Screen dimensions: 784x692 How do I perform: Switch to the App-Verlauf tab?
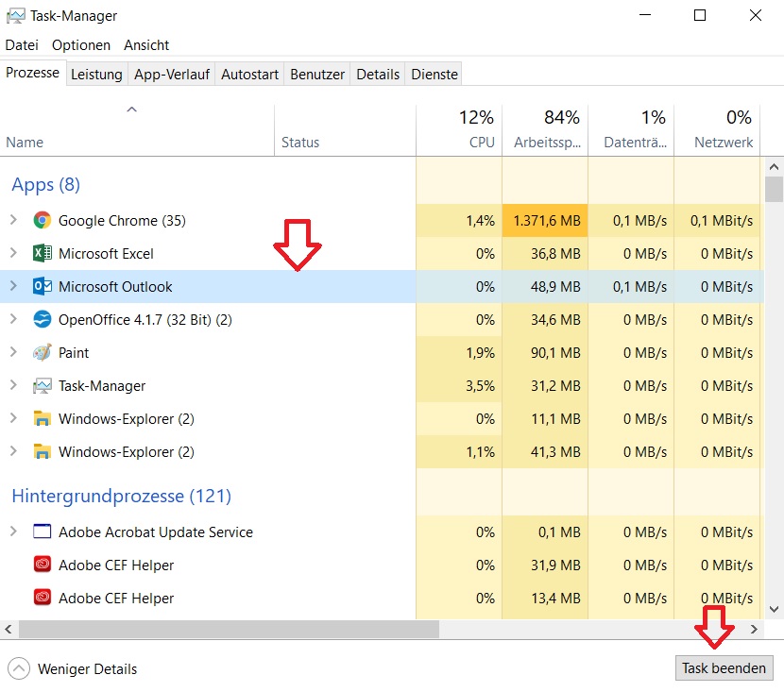tap(172, 74)
